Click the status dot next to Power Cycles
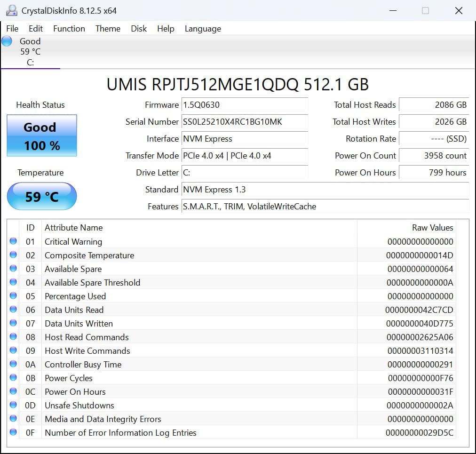This screenshot has height=454, width=476. point(13,377)
